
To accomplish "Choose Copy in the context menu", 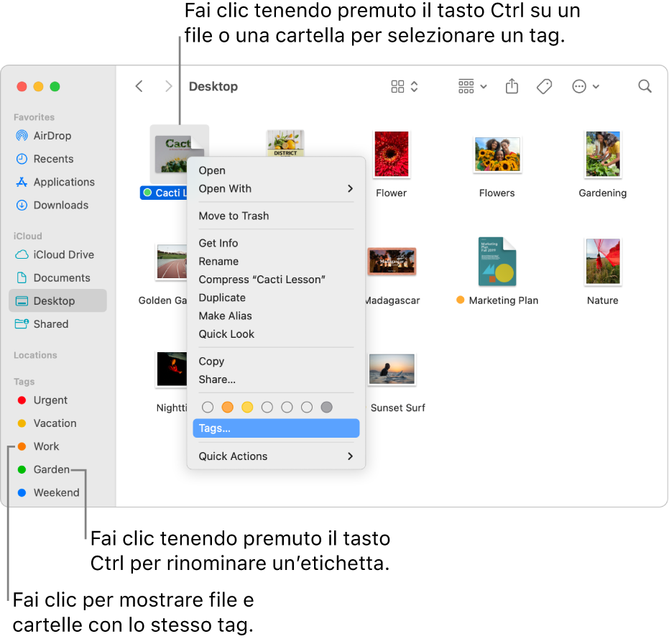I will [276, 361].
